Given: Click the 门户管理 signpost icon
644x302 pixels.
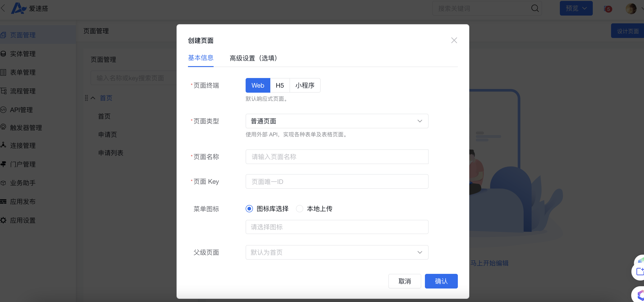Looking at the screenshot, I should [x=3, y=164].
